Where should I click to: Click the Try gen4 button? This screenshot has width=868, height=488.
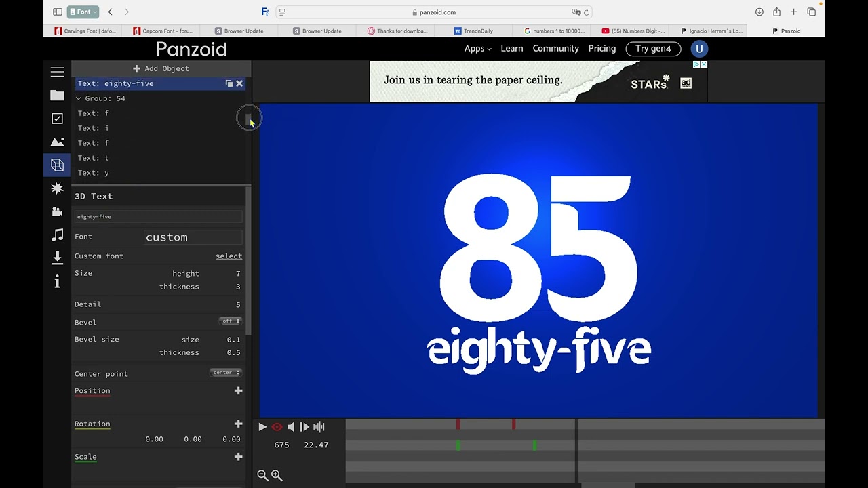[653, 49]
